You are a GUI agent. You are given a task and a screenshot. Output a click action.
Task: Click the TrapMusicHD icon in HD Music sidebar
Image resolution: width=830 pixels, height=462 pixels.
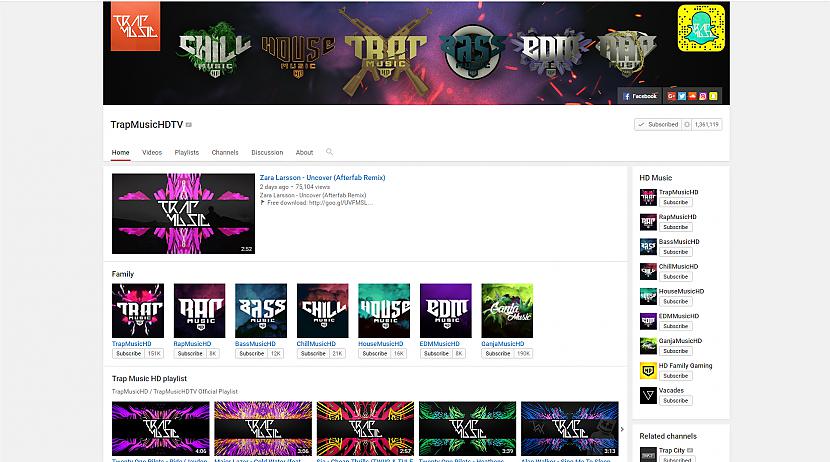[x=648, y=197]
